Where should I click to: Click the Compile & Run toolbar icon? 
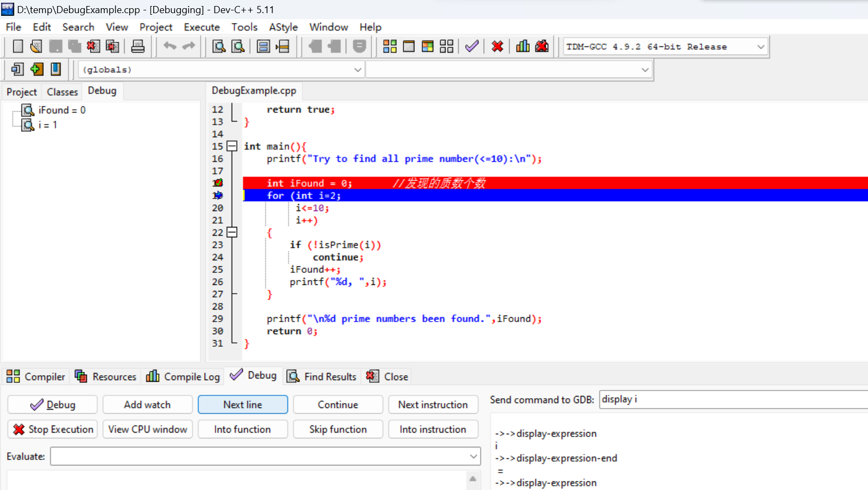427,46
